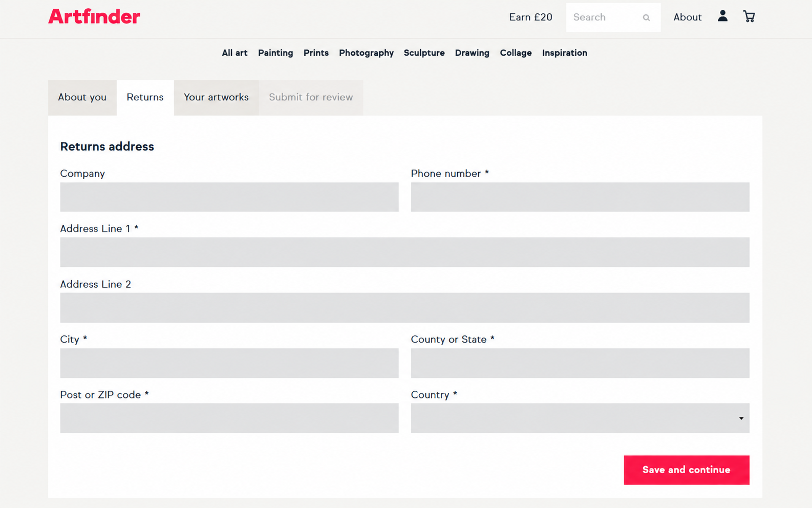The width and height of the screenshot is (812, 508).
Task: Select the Returns tab
Action: (145, 97)
